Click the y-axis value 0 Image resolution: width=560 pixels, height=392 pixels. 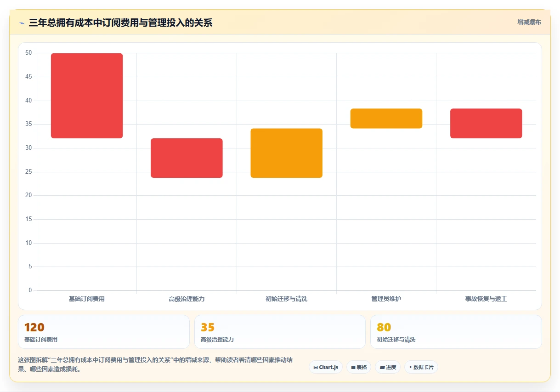point(30,290)
